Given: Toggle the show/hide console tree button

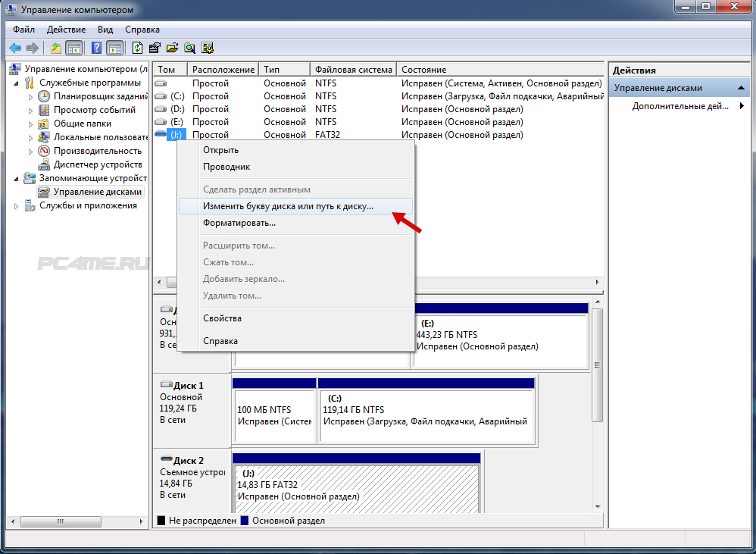Looking at the screenshot, I should tap(73, 49).
